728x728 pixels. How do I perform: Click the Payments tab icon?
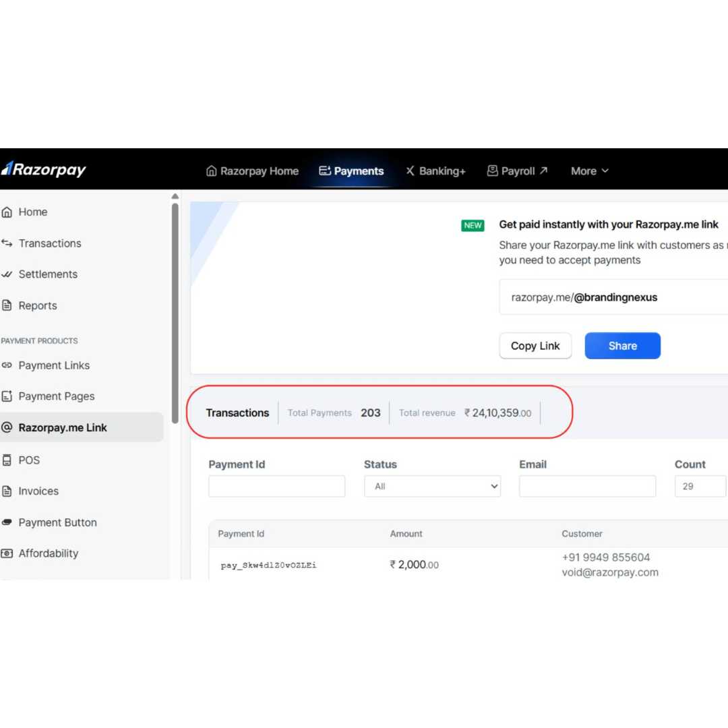tap(325, 171)
